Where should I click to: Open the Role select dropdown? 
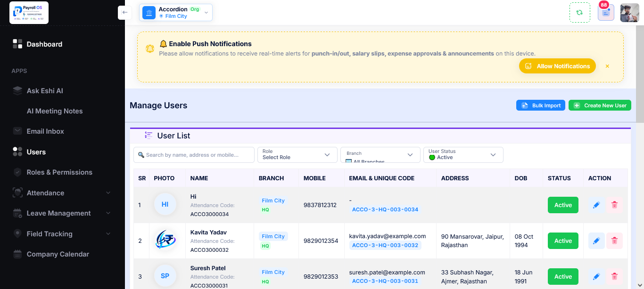(x=297, y=155)
